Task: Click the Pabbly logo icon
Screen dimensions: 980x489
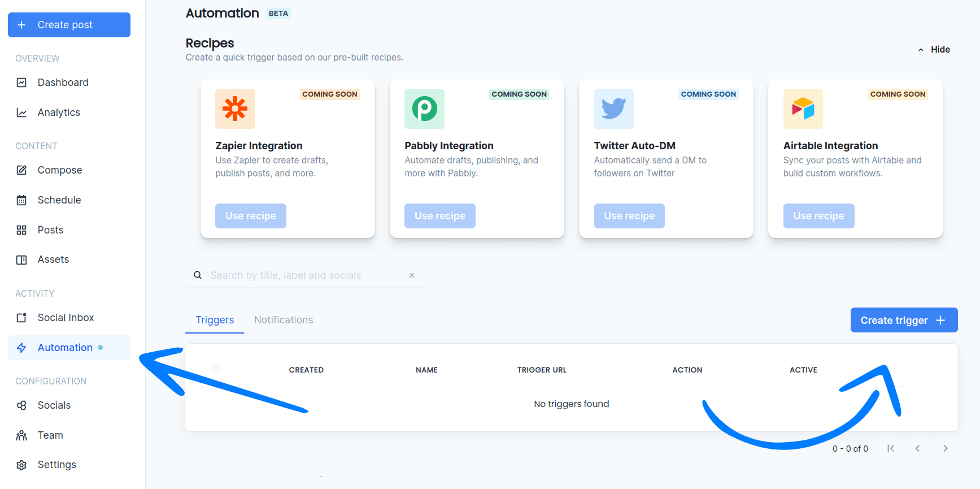Action: (424, 109)
